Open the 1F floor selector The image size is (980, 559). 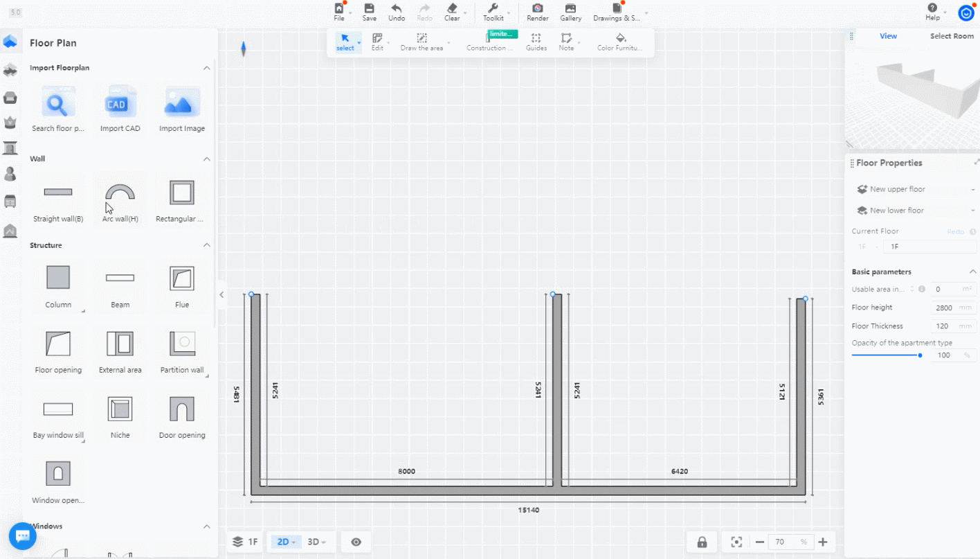(x=246, y=542)
